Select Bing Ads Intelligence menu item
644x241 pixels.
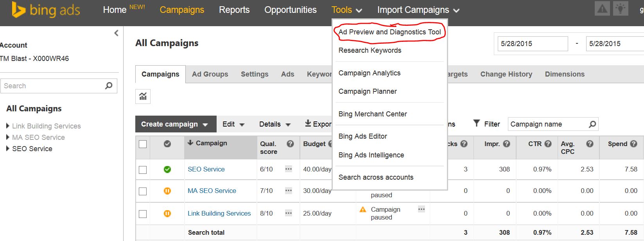point(371,155)
